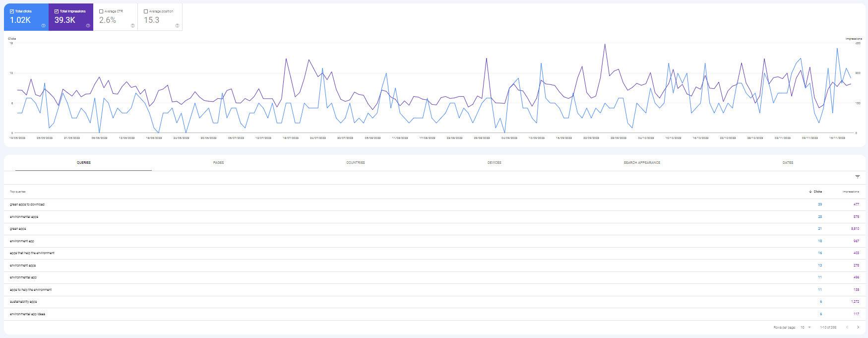Viewport: 868px width, 338px height.
Task: Open help icon on Average CTR card
Action: pos(132,25)
